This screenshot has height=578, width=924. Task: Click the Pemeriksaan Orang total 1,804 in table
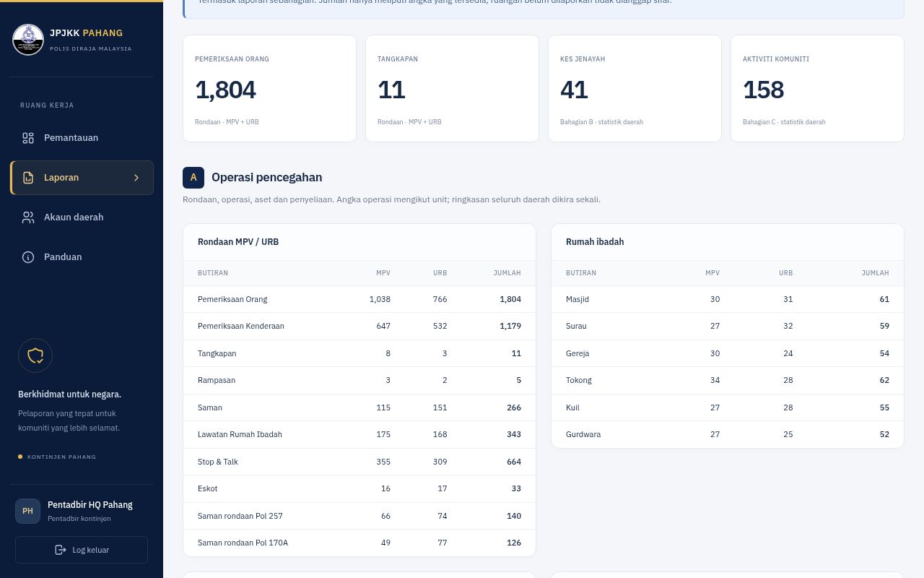click(x=510, y=299)
